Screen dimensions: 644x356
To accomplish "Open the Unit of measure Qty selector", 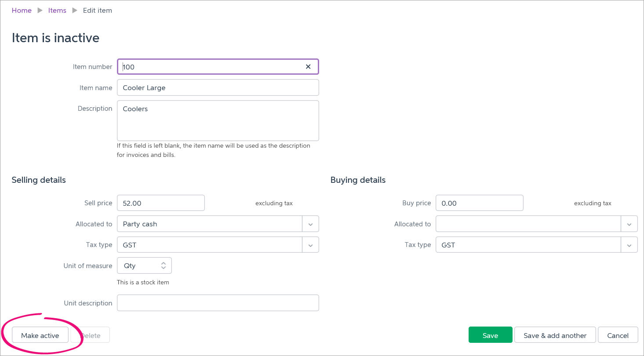I will point(144,266).
